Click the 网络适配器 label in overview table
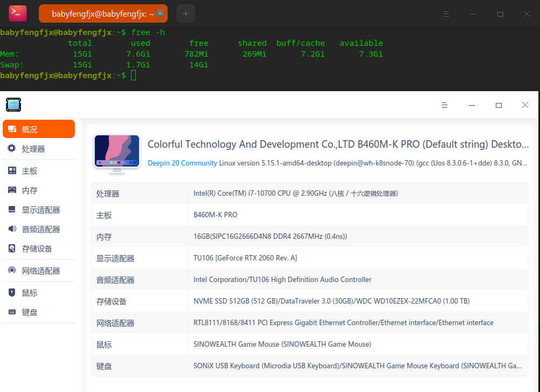The height and width of the screenshot is (392, 540). [115, 323]
